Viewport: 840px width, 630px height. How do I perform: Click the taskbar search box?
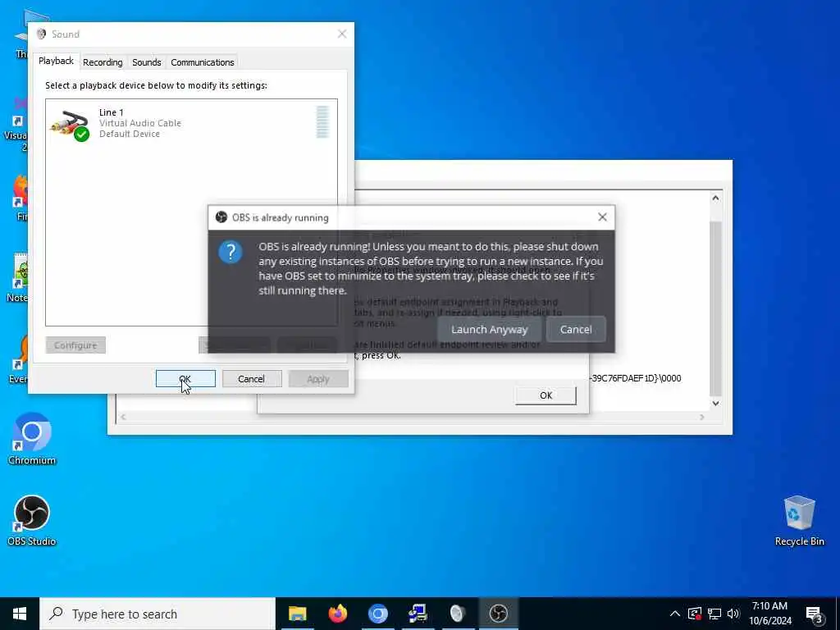click(157, 614)
